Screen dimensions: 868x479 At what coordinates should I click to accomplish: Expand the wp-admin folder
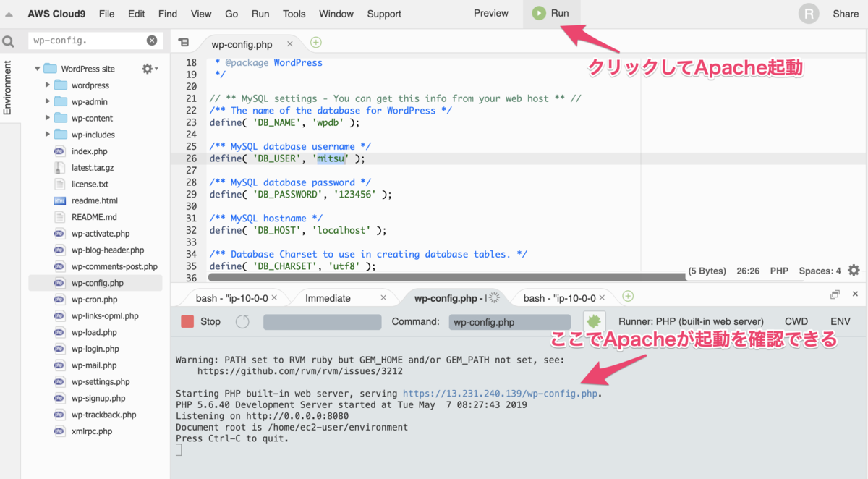click(x=48, y=102)
